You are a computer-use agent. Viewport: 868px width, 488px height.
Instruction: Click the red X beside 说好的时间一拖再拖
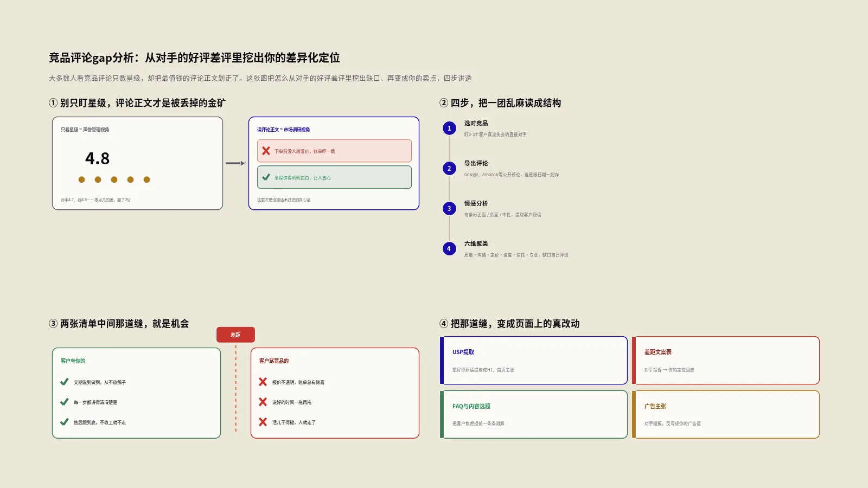[263, 402]
